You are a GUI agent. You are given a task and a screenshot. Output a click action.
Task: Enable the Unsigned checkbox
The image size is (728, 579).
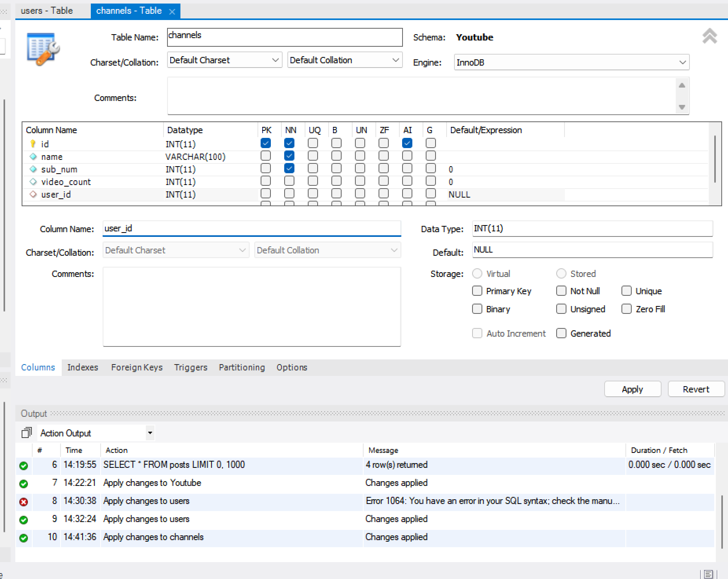561,309
